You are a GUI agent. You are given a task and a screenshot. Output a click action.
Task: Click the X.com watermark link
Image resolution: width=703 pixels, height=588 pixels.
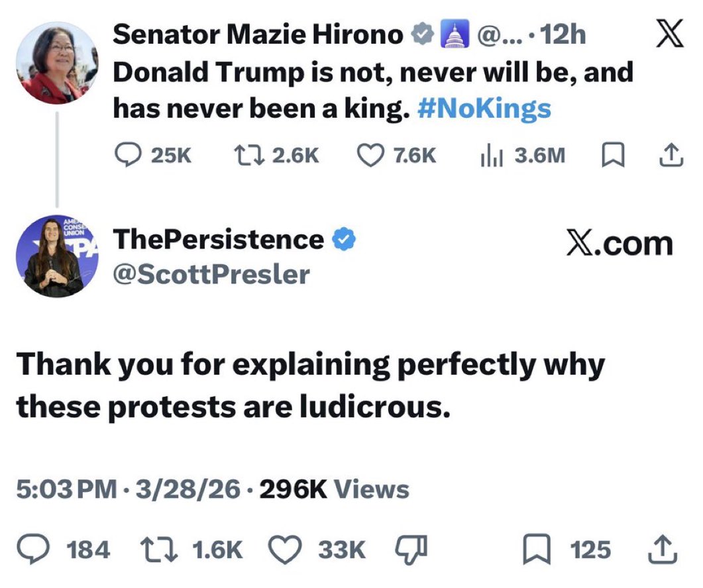pyautogui.click(x=619, y=244)
